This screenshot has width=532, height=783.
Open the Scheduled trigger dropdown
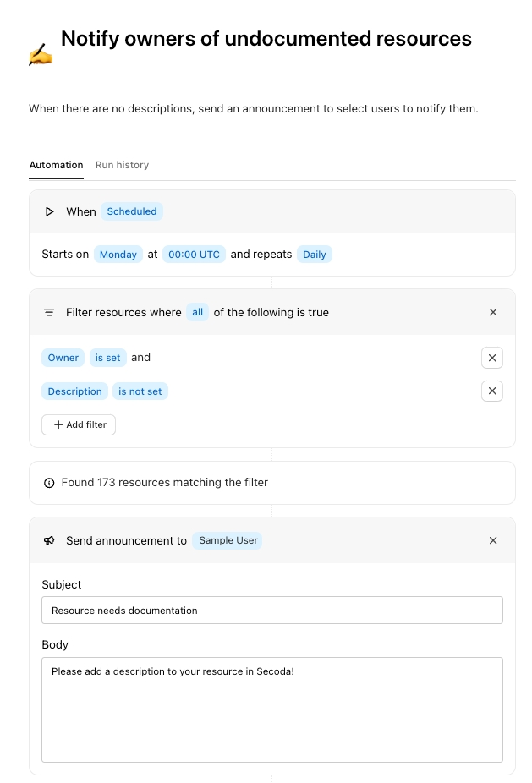click(132, 211)
